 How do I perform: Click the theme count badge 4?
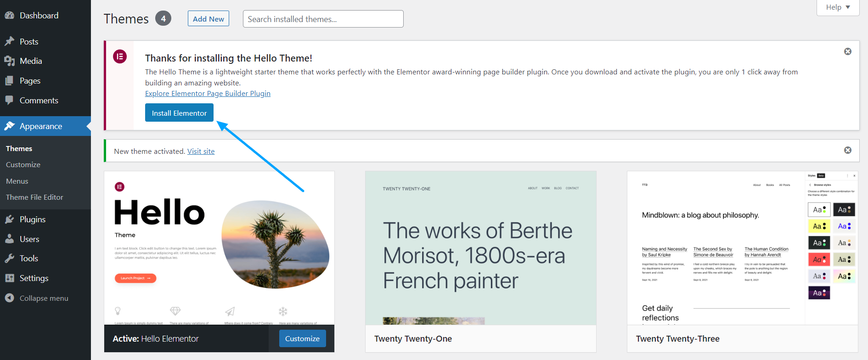(x=163, y=19)
